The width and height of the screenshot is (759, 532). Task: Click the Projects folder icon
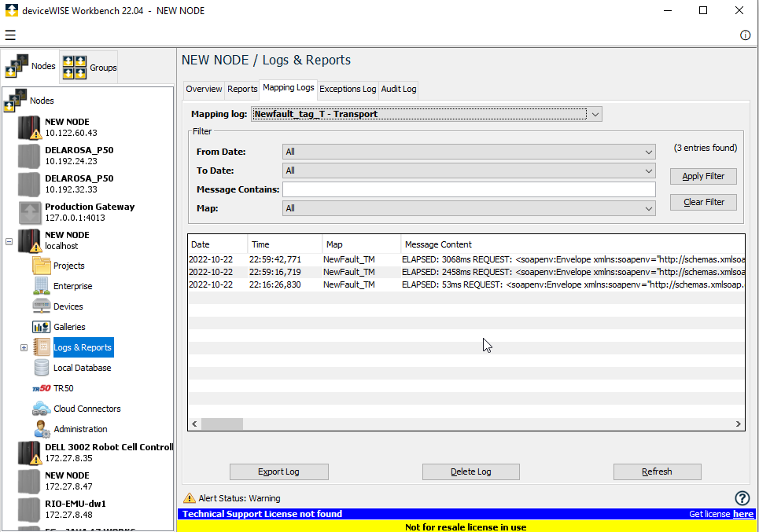click(42, 266)
